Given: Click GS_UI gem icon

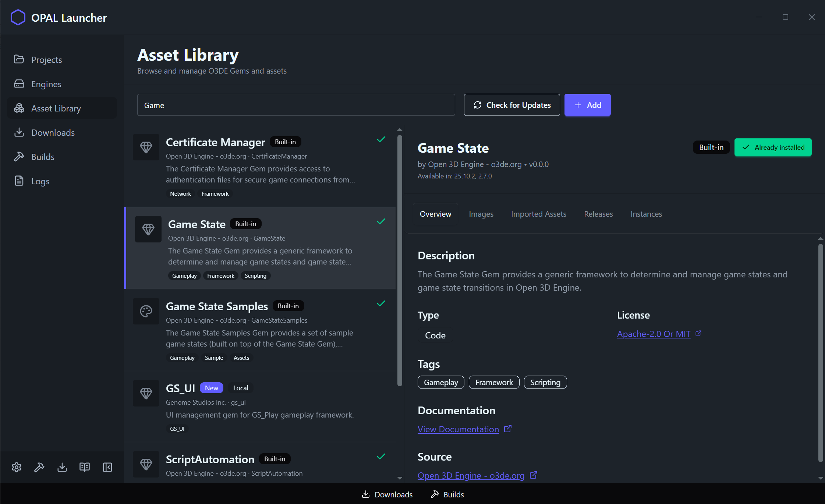Looking at the screenshot, I should (x=146, y=393).
